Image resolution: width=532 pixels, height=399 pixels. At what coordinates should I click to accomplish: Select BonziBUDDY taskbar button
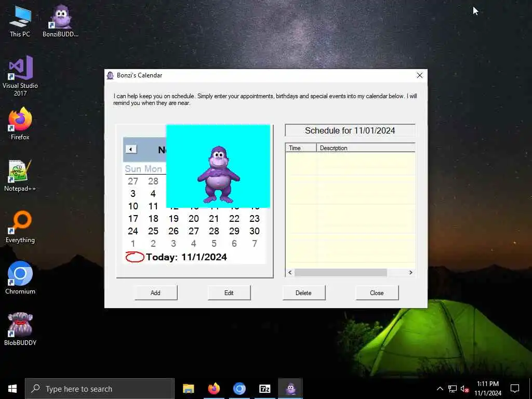point(290,389)
